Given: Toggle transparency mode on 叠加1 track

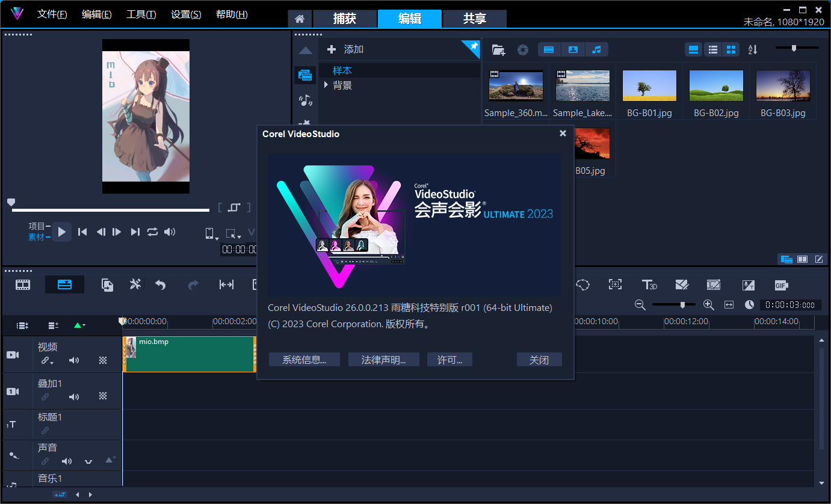Looking at the screenshot, I should 103,397.
